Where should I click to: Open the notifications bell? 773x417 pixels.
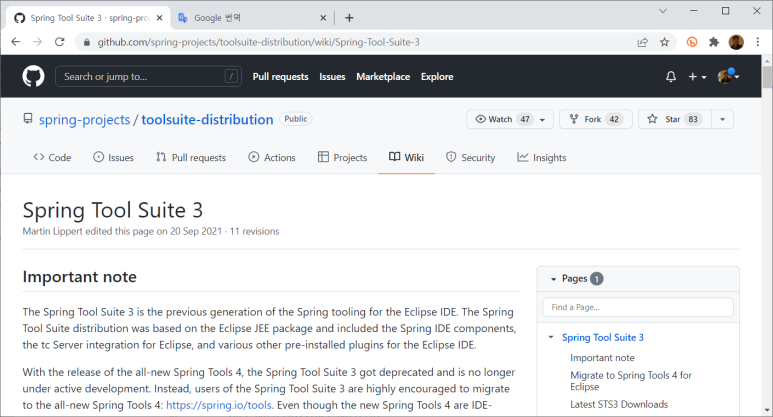coord(670,76)
